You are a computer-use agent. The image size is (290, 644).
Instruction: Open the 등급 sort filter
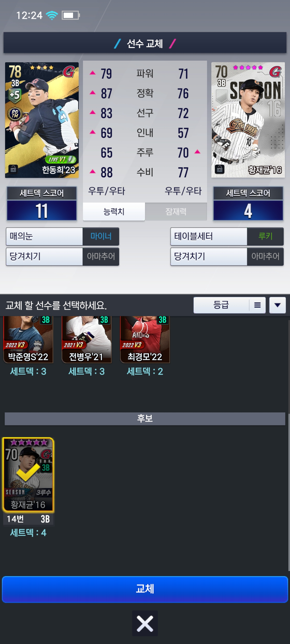coord(221,305)
